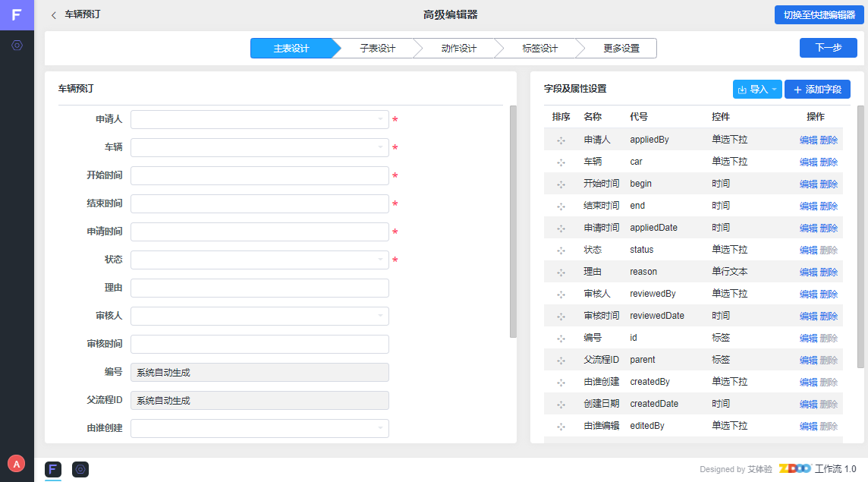Click 编辑 link for the 车辆 field
This screenshot has width=868, height=482.
coord(808,162)
